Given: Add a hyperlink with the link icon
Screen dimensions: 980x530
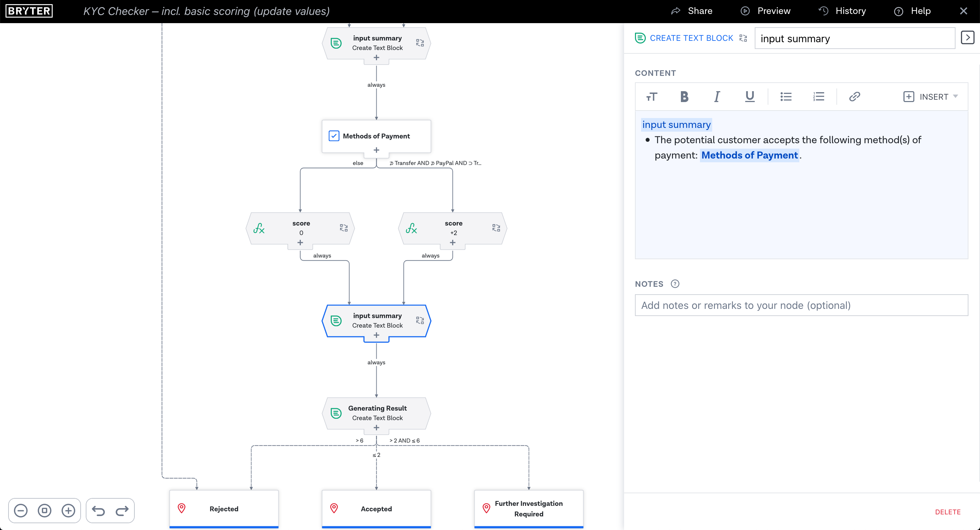Looking at the screenshot, I should [x=854, y=97].
